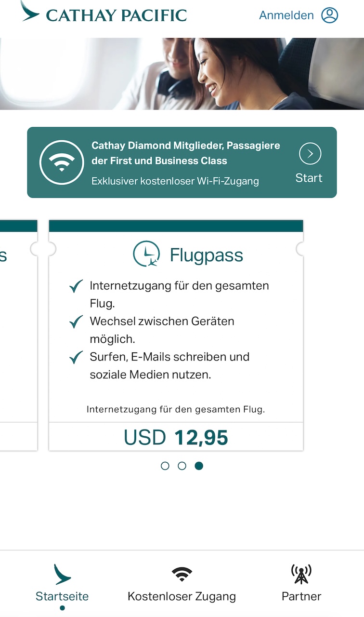Screen dimensions: 364x617
Task: Click the Start label in the Wi-Fi banner
Action: tap(309, 178)
